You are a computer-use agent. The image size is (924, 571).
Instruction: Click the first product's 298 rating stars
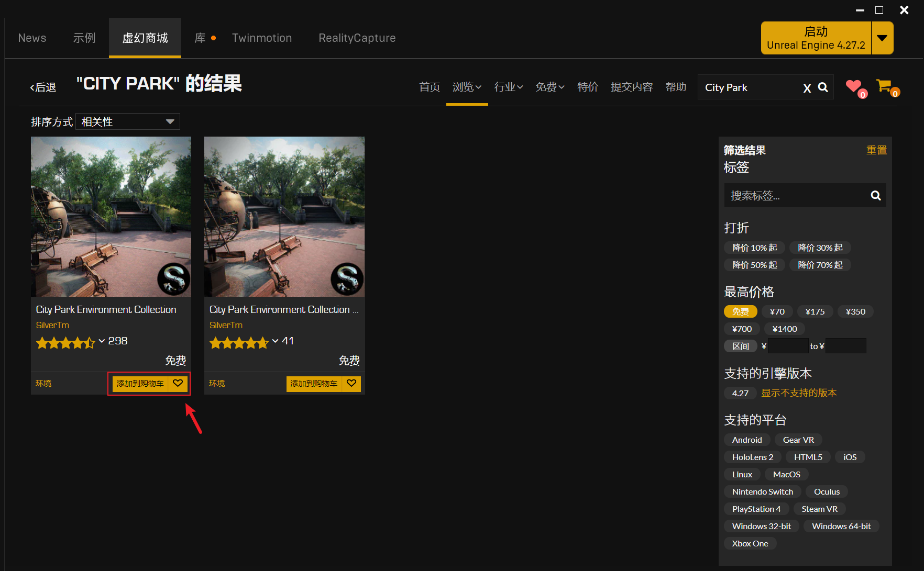65,343
